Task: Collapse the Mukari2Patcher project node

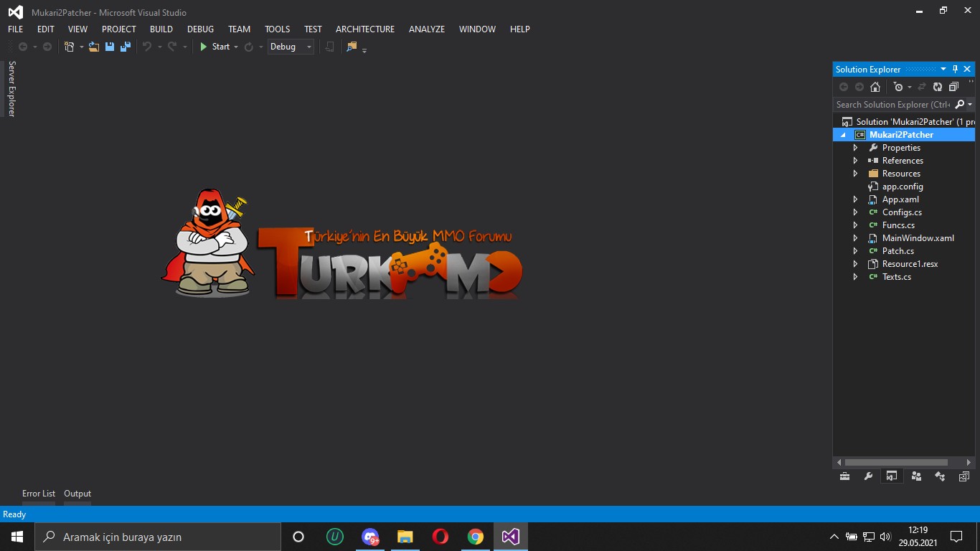Action: [844, 135]
